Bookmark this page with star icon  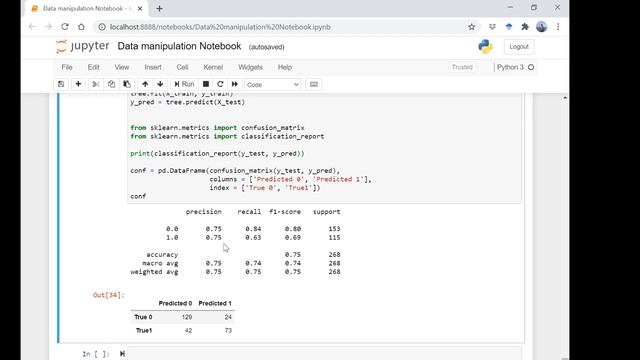[472, 27]
